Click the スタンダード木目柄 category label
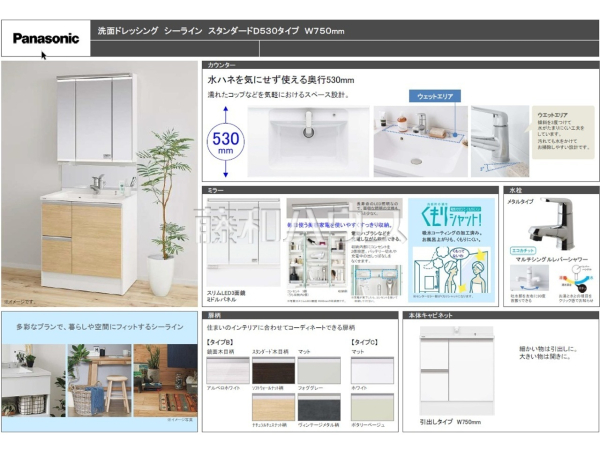Screen dimensions: 600x450 point(270,352)
